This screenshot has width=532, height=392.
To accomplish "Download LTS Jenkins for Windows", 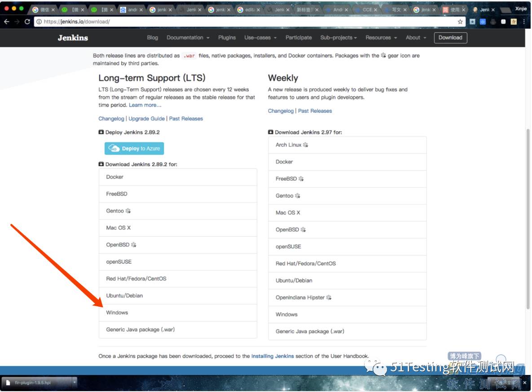I will click(178, 313).
